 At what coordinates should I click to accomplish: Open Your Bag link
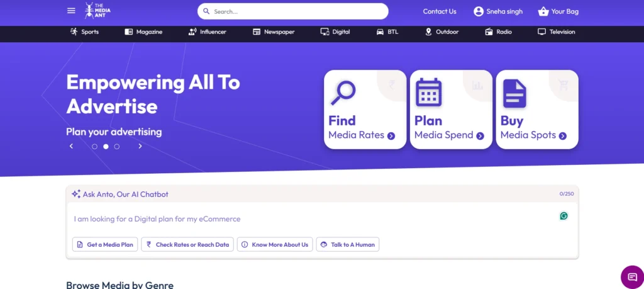click(558, 11)
